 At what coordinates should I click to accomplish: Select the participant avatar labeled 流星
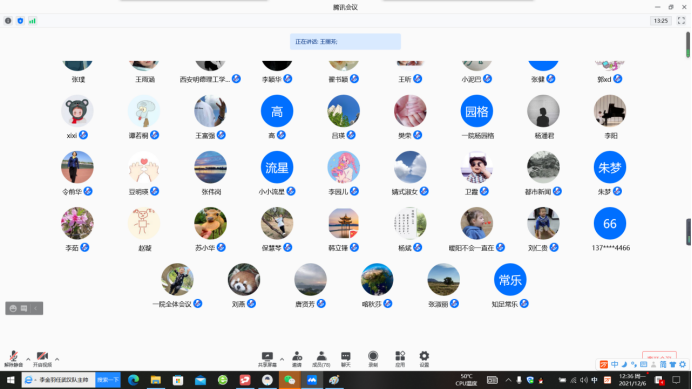tap(277, 167)
